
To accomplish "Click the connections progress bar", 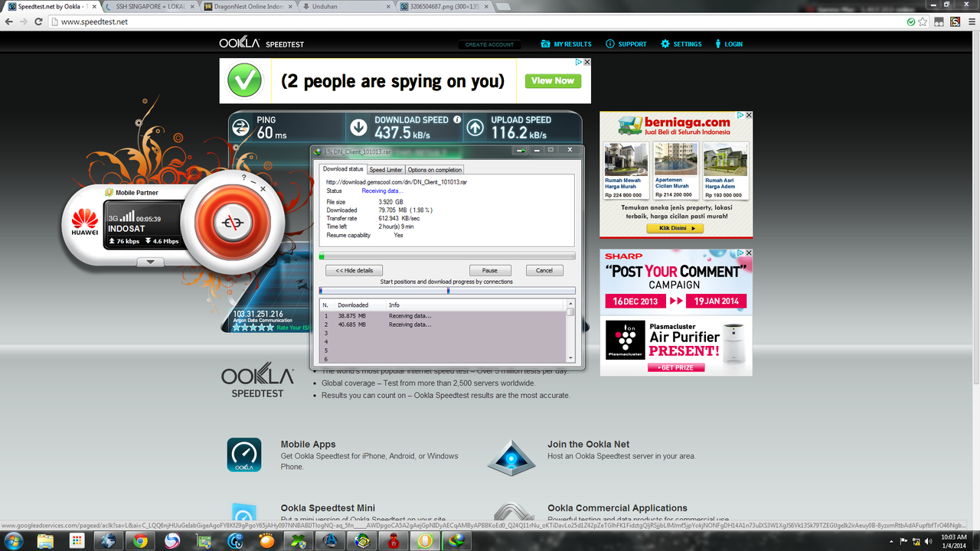I will point(447,290).
